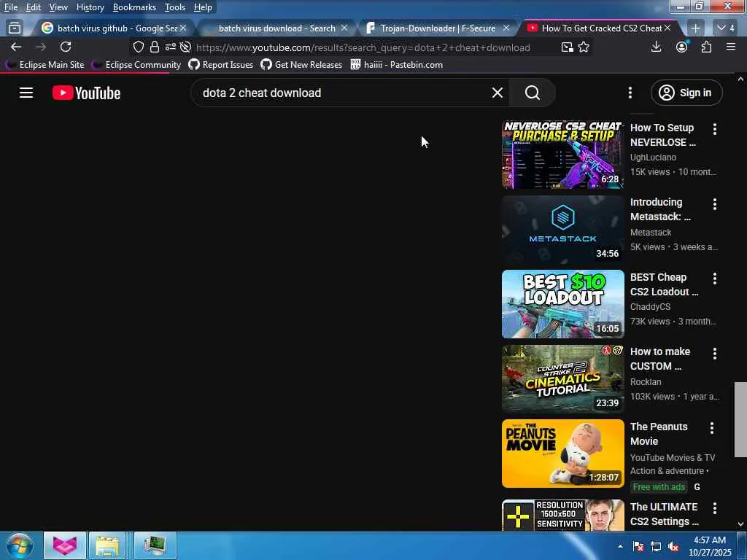Open The Peanuts Movie thumbnail
This screenshot has width=747, height=560.
pos(562,454)
